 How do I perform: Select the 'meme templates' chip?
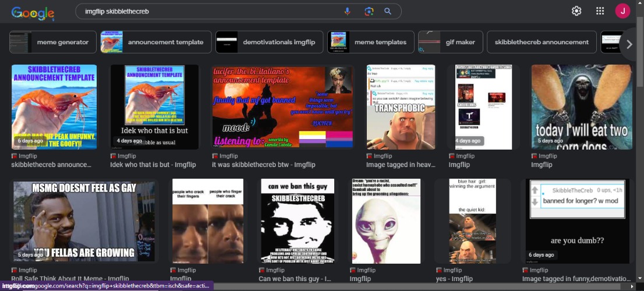371,42
